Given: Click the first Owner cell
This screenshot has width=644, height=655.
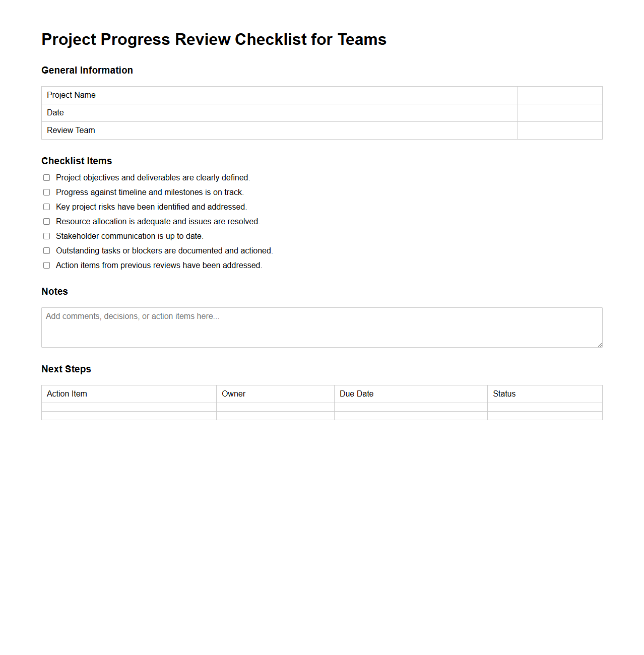Looking at the screenshot, I should point(275,406).
